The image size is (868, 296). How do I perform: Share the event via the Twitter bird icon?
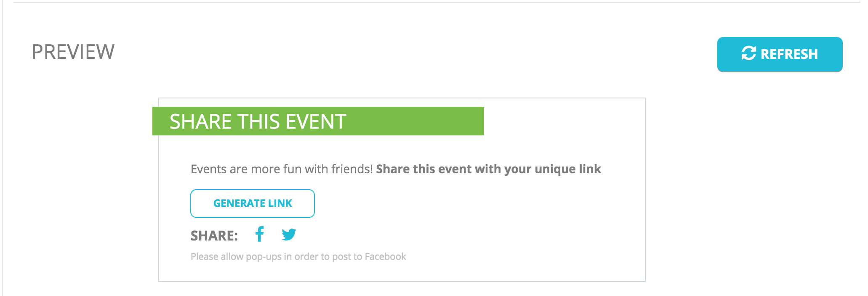(289, 234)
